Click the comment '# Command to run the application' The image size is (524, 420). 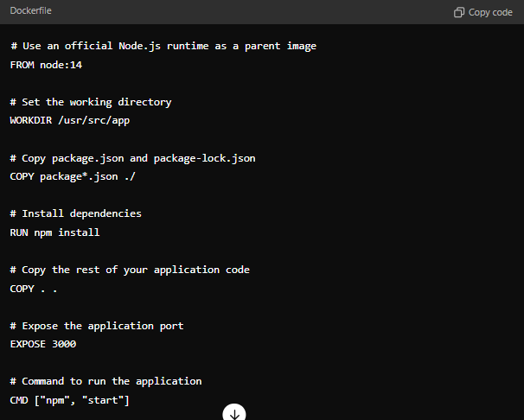[x=106, y=382]
